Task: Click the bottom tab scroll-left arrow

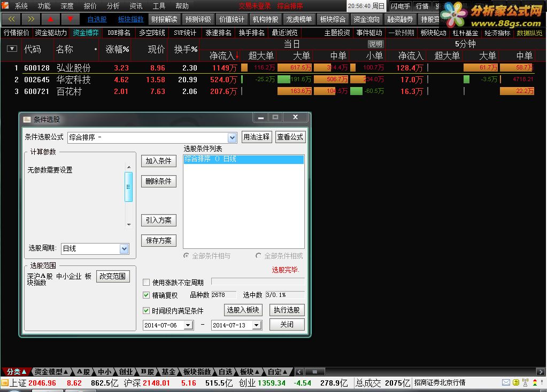Action: point(299,372)
